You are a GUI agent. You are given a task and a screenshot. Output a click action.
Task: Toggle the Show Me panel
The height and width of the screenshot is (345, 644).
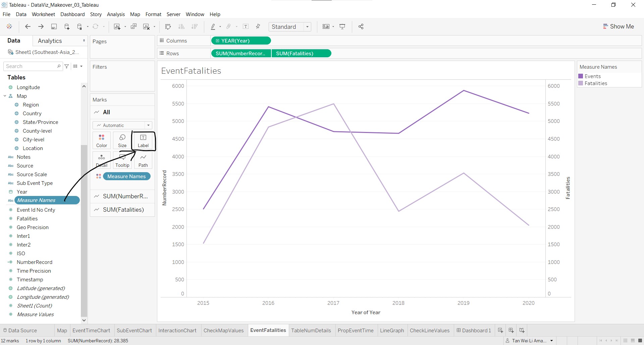(x=619, y=26)
